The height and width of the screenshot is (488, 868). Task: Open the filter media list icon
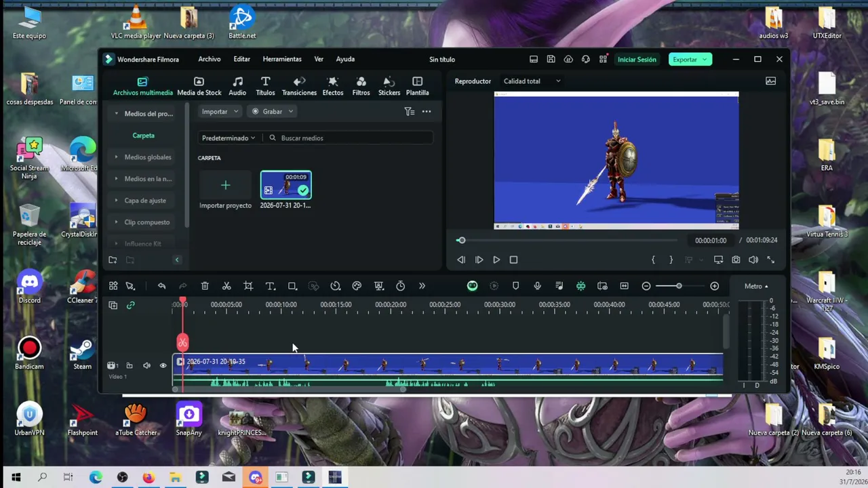(409, 111)
